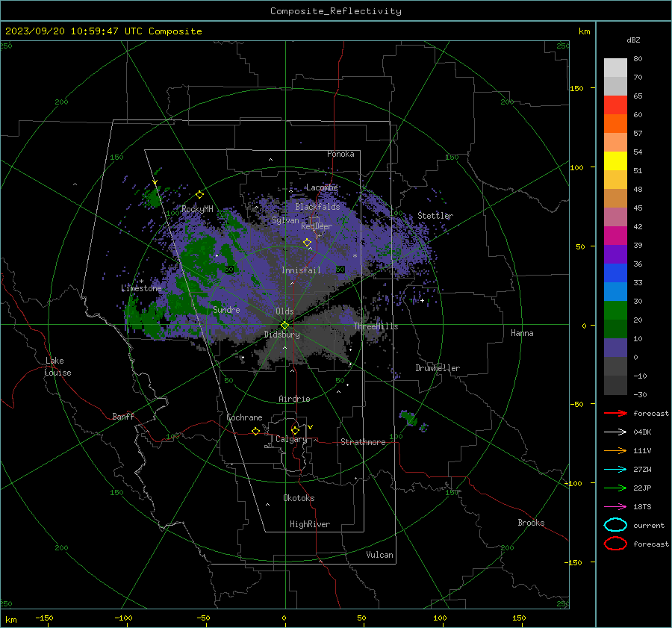Click the Strathmore map label

363,442
